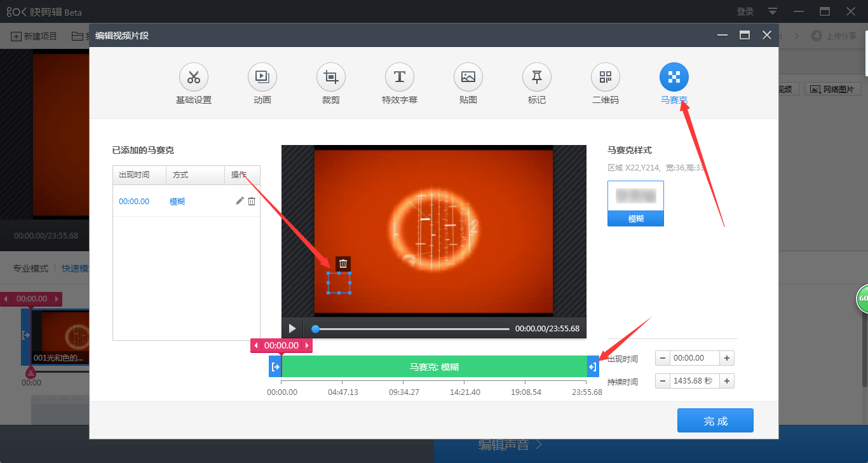Screen dimensions: 868x463
Task: Play the video preview
Action: tap(292, 329)
